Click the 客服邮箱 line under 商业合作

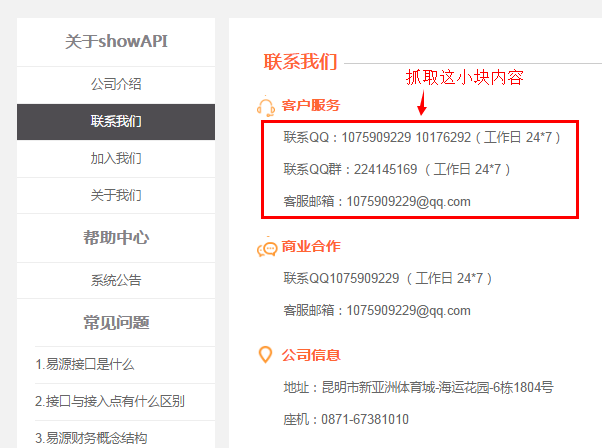[377, 311]
